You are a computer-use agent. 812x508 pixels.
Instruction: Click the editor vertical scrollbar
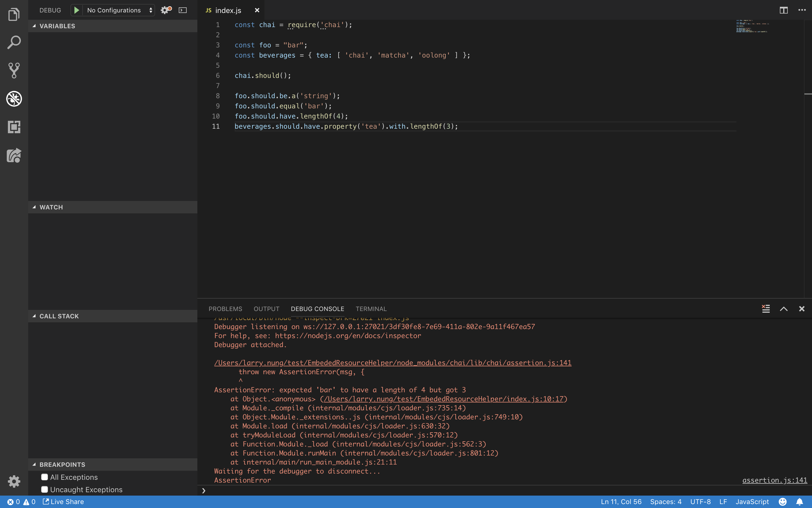pyautogui.click(x=808, y=159)
